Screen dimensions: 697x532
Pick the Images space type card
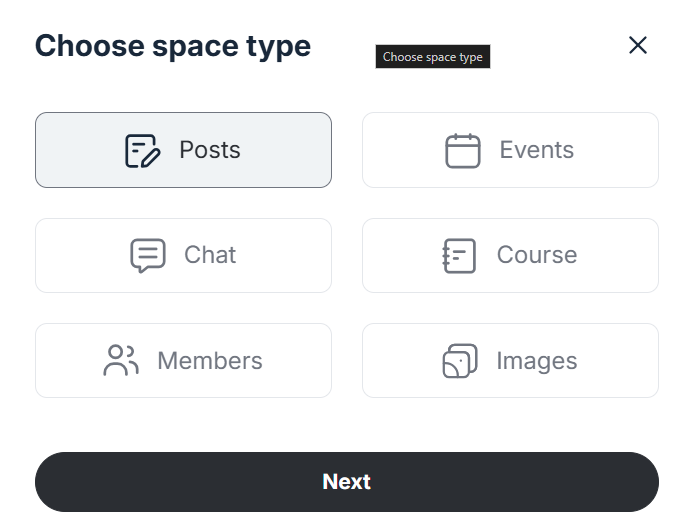click(510, 360)
